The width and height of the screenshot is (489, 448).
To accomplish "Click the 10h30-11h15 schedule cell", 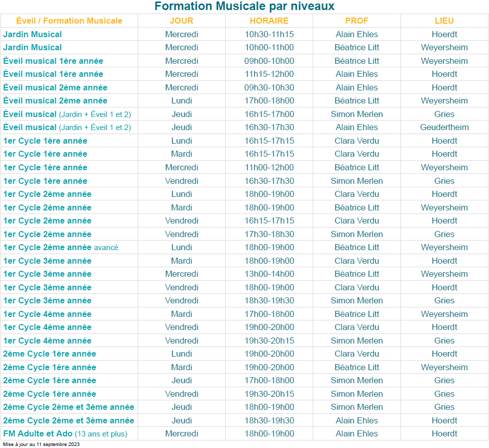I will (269, 34).
